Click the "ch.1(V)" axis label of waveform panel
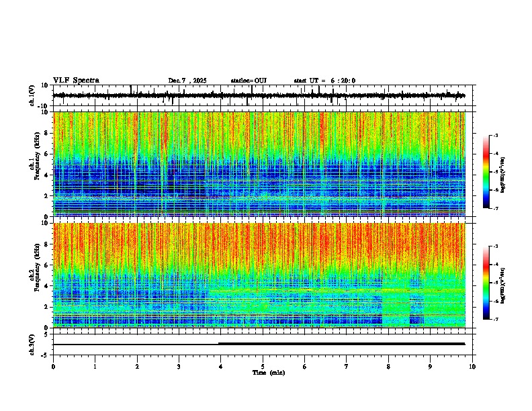532x411 pixels. 32,95
